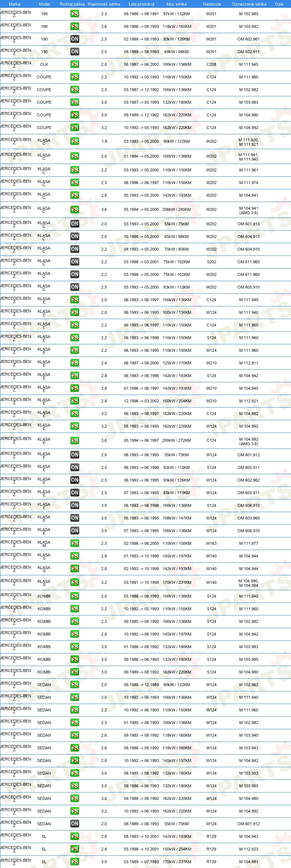
Task: Click the Moc silnika column header
Action: 177,4
